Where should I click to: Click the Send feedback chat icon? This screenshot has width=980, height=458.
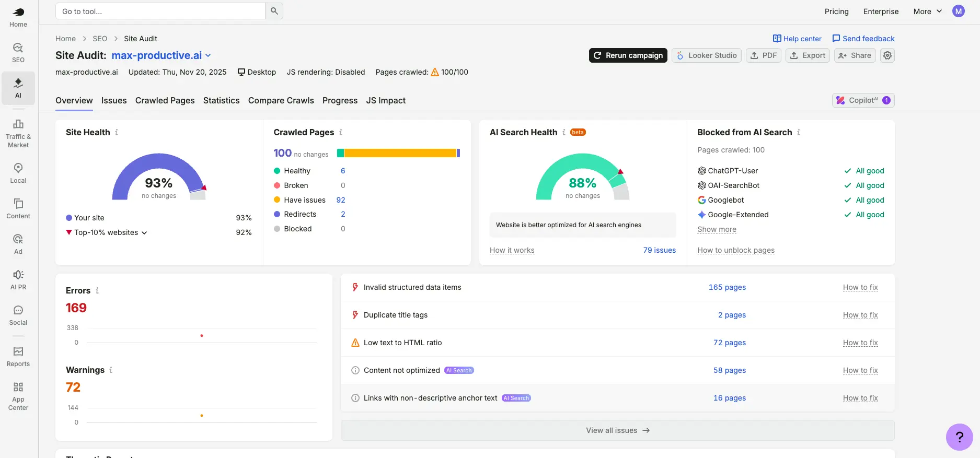(x=836, y=39)
